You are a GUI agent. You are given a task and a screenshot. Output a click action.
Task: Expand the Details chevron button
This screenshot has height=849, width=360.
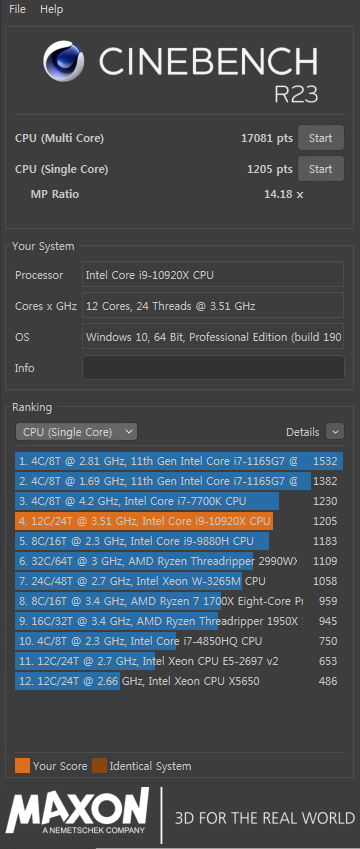click(335, 432)
